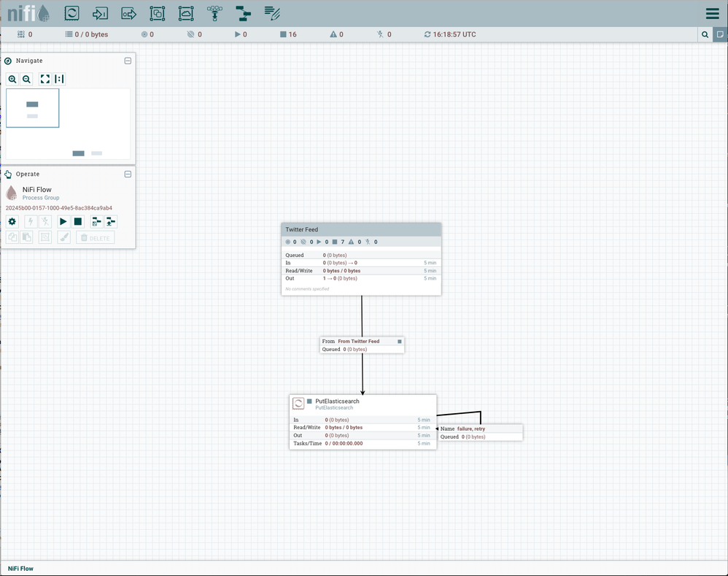728x576 pixels.
Task: Open the search icon in the status bar
Action: pyautogui.click(x=705, y=34)
